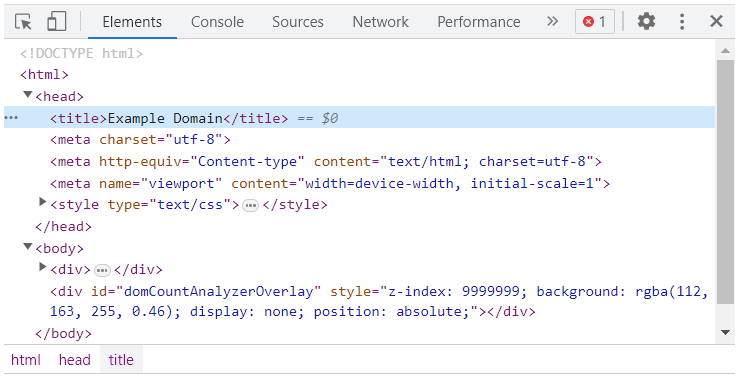This screenshot has width=740, height=382.
Task: Open the three-dot customize menu
Action: pos(682,22)
